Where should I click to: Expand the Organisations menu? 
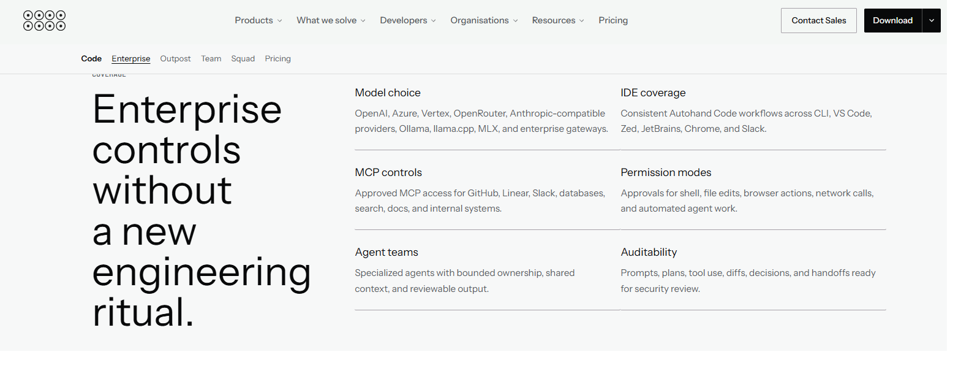(484, 20)
